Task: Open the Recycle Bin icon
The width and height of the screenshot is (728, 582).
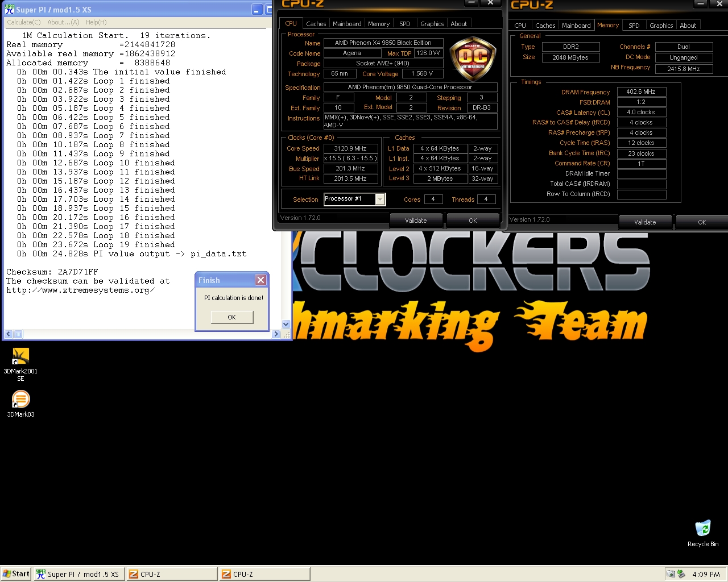Action: (x=703, y=533)
